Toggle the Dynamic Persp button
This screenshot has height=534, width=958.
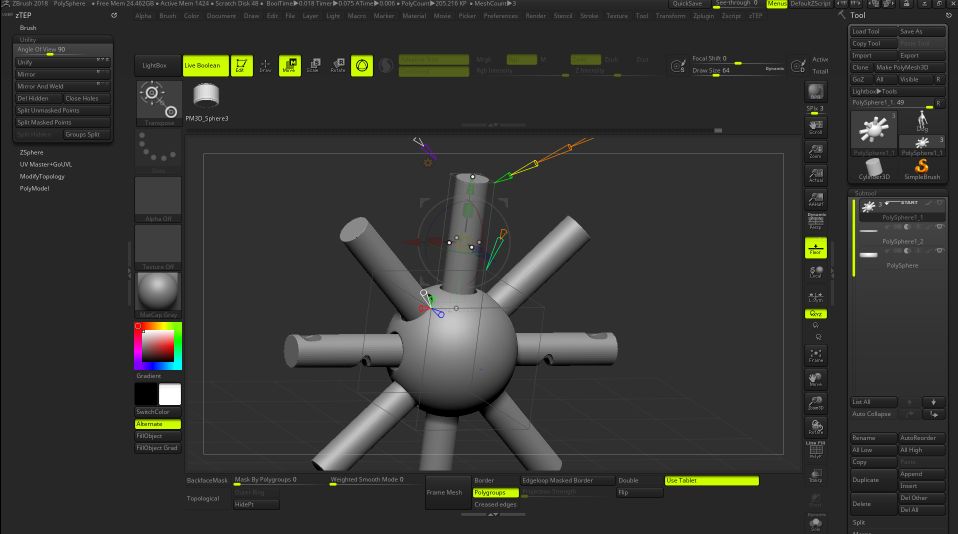[816, 221]
